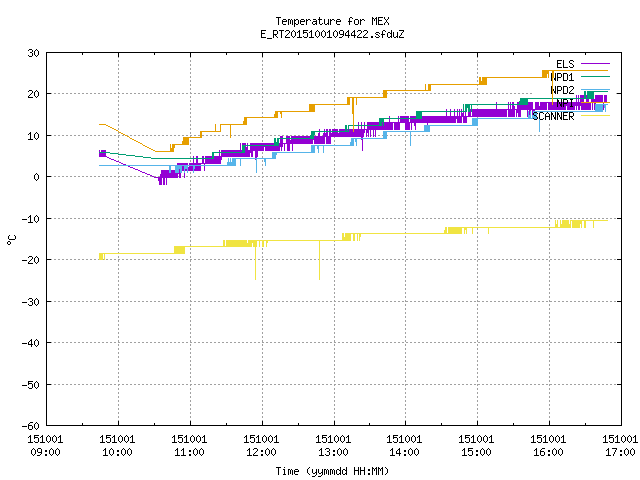Click the 'Time (yymmdd HH:MM)' axis title

point(332,471)
